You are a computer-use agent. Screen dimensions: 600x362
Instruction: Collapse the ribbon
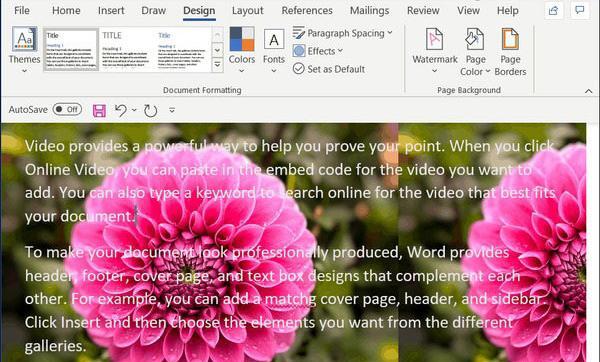coord(589,91)
